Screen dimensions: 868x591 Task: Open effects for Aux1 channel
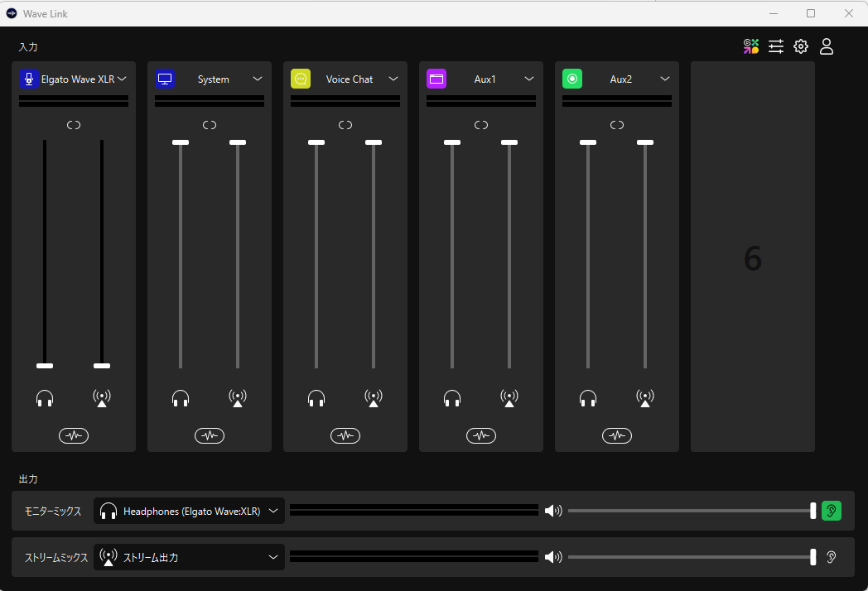[x=481, y=435]
